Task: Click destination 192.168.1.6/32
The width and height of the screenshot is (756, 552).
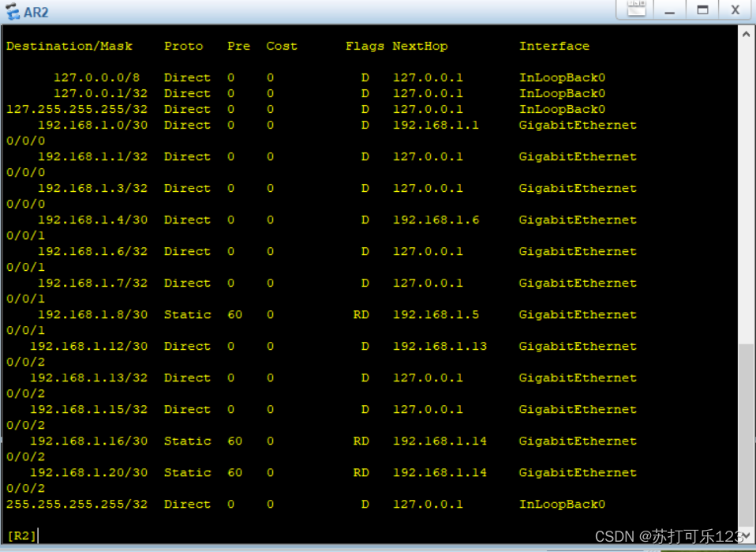Action: 92,251
